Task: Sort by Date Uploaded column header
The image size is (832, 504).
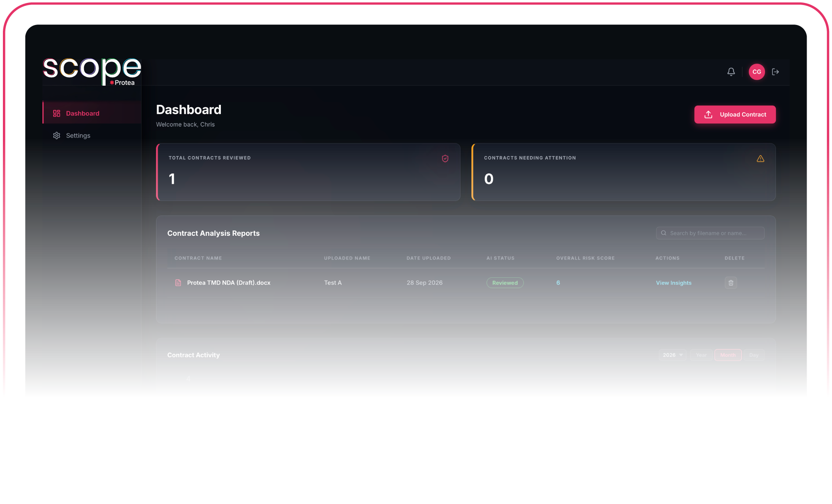Action: pos(428,258)
